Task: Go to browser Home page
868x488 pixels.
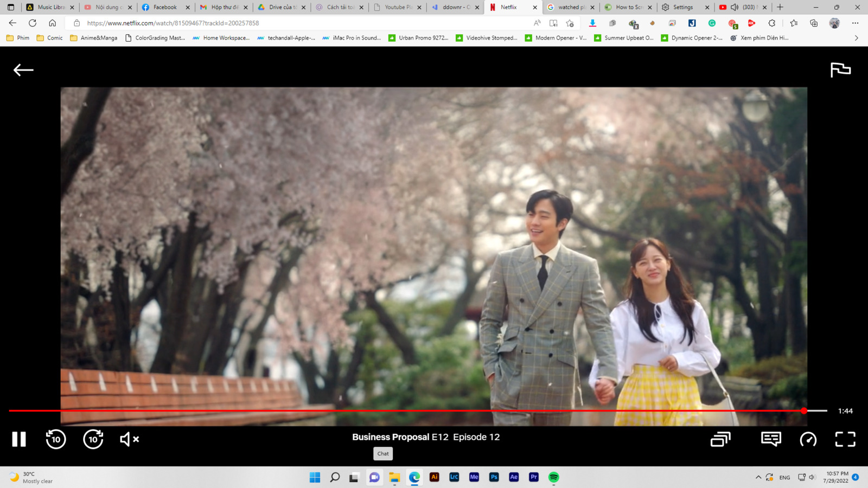Action: (52, 23)
